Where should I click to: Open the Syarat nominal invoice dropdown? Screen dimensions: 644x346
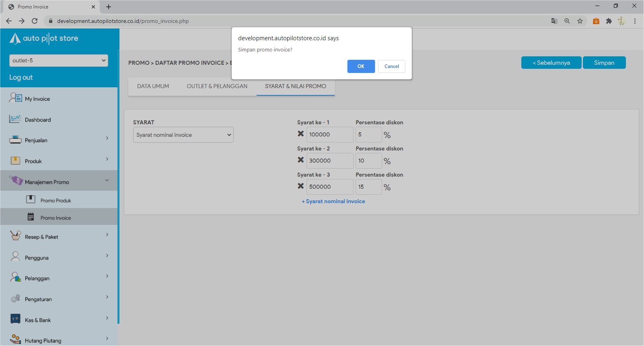pyautogui.click(x=183, y=135)
